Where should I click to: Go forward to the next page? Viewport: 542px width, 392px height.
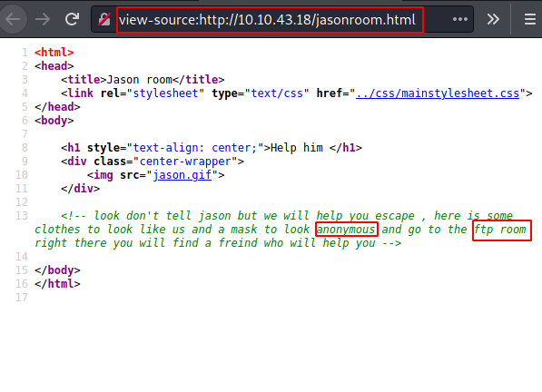click(x=43, y=19)
